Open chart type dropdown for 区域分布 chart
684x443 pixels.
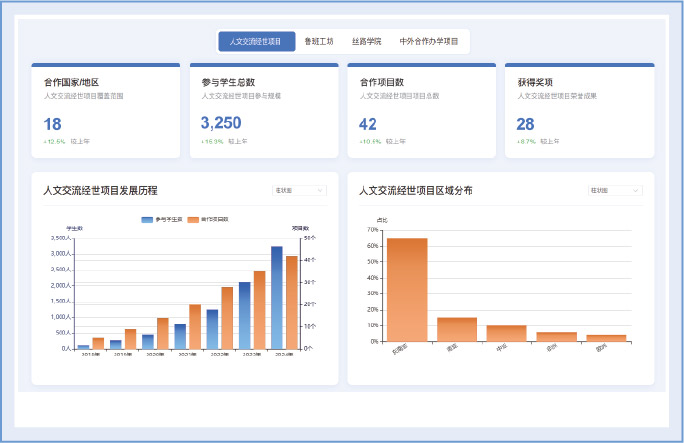coord(615,190)
